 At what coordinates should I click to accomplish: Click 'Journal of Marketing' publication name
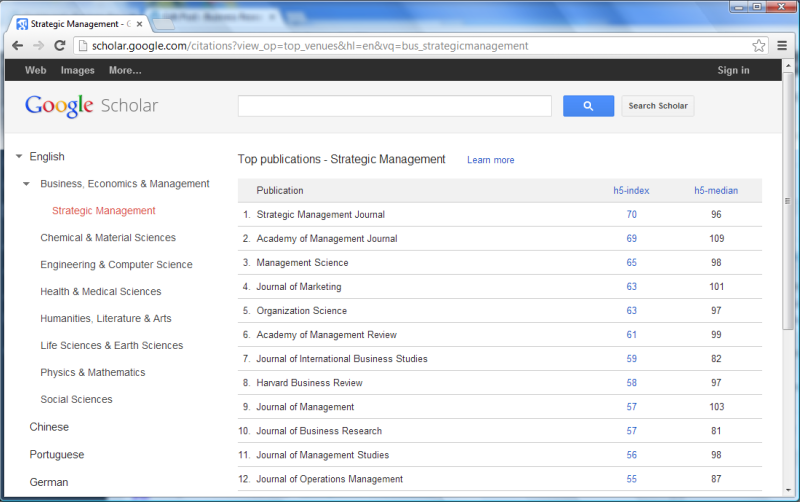pos(298,287)
